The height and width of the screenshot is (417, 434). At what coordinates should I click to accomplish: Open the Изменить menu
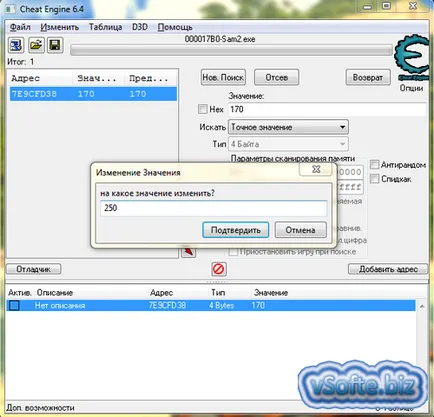(60, 27)
